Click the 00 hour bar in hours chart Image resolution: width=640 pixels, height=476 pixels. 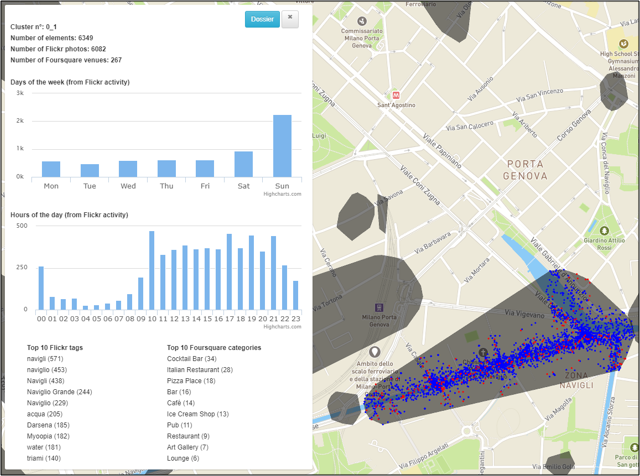pos(41,287)
